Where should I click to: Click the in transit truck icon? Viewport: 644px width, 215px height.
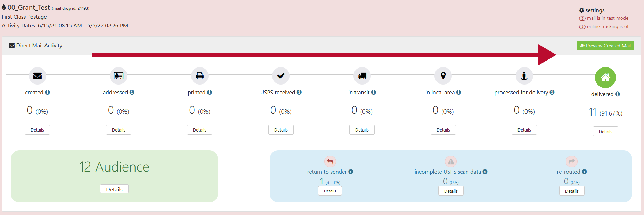coord(362,76)
